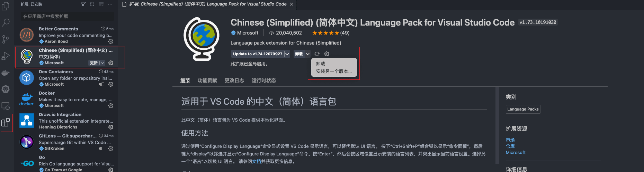
Task: Switch to the 功能贡献 tab
Action: [207, 80]
